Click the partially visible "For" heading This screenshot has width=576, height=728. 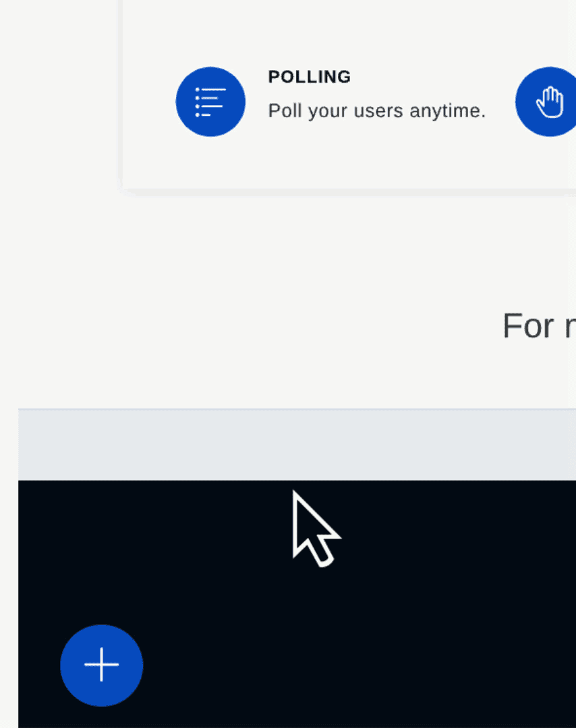[x=529, y=326]
